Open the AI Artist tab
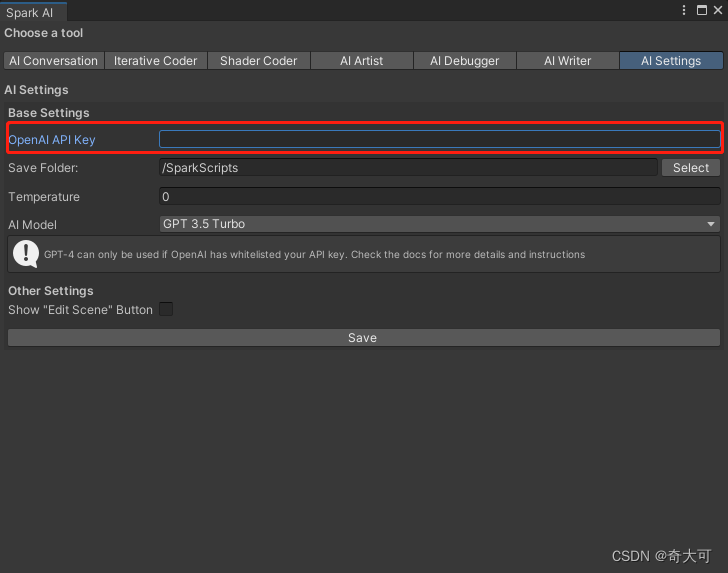 tap(362, 61)
